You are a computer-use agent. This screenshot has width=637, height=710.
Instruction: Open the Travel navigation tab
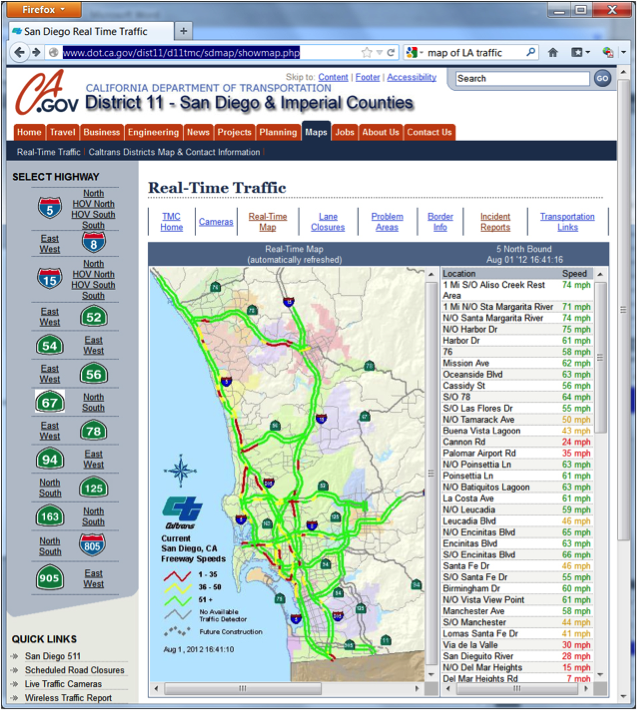62,132
